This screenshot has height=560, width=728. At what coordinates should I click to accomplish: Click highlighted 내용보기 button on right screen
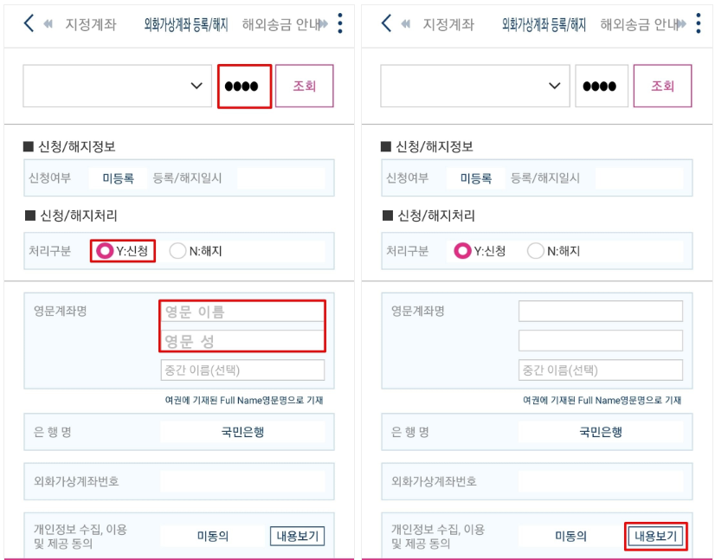(x=655, y=537)
